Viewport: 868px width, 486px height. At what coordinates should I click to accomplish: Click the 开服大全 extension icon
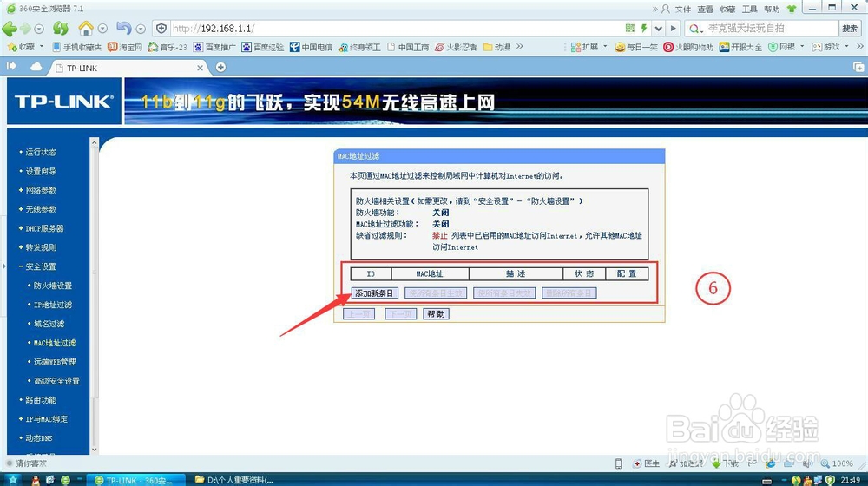click(x=740, y=47)
